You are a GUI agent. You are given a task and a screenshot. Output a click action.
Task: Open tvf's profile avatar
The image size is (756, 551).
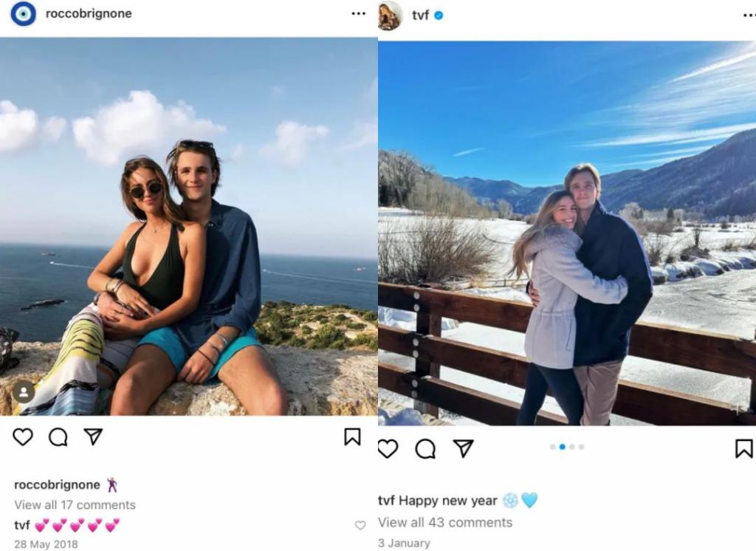coord(390,15)
